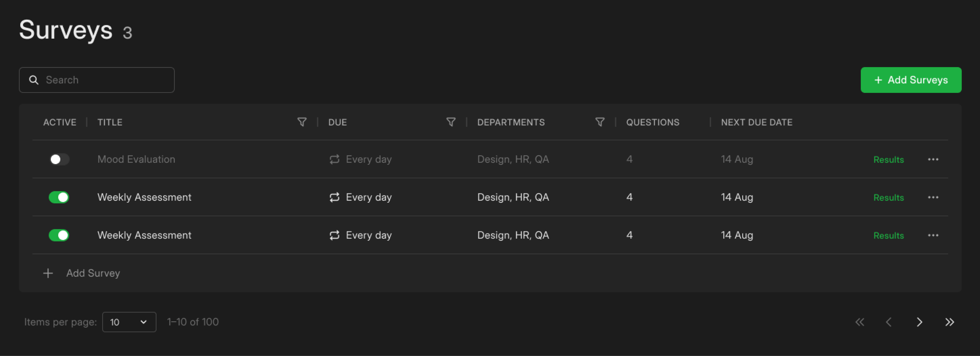
Task: Open more options for Mood Evaluation row
Action: pyautogui.click(x=933, y=159)
